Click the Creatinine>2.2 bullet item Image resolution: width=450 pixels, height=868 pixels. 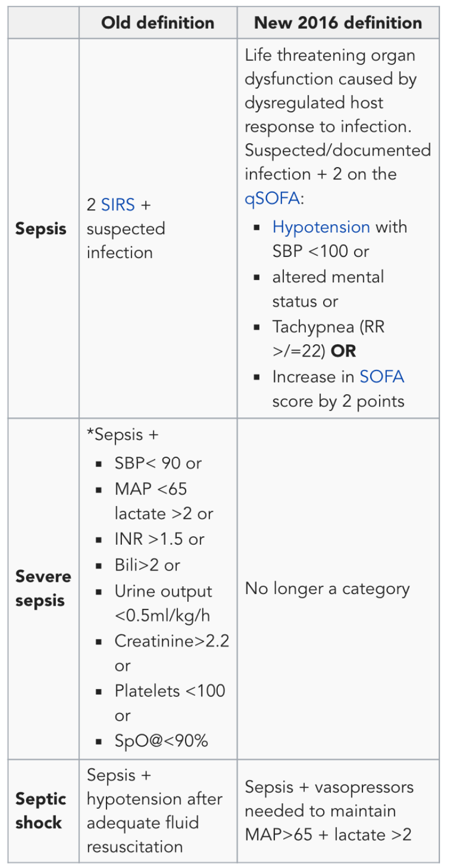[x=171, y=640]
